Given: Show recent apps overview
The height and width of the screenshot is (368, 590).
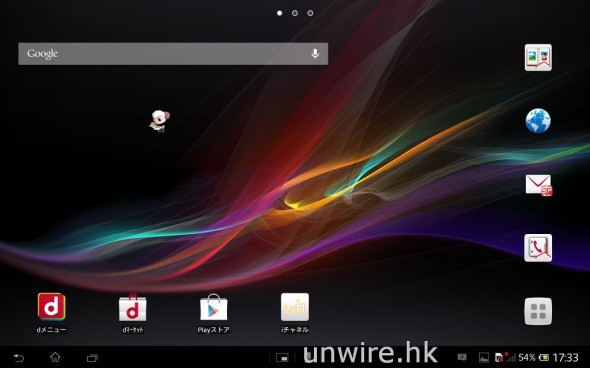Looking at the screenshot, I should 92,358.
